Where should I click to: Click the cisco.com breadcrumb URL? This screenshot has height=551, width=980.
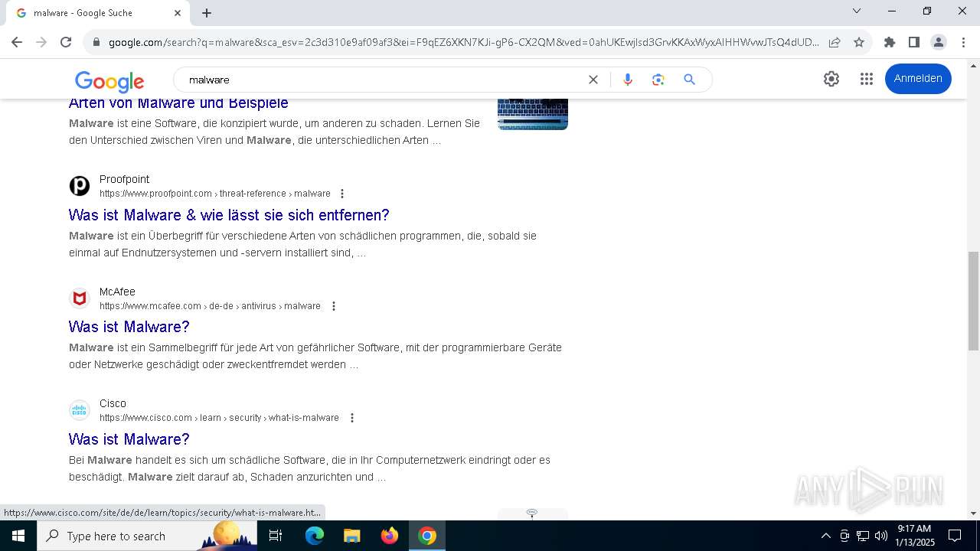pyautogui.click(x=219, y=418)
